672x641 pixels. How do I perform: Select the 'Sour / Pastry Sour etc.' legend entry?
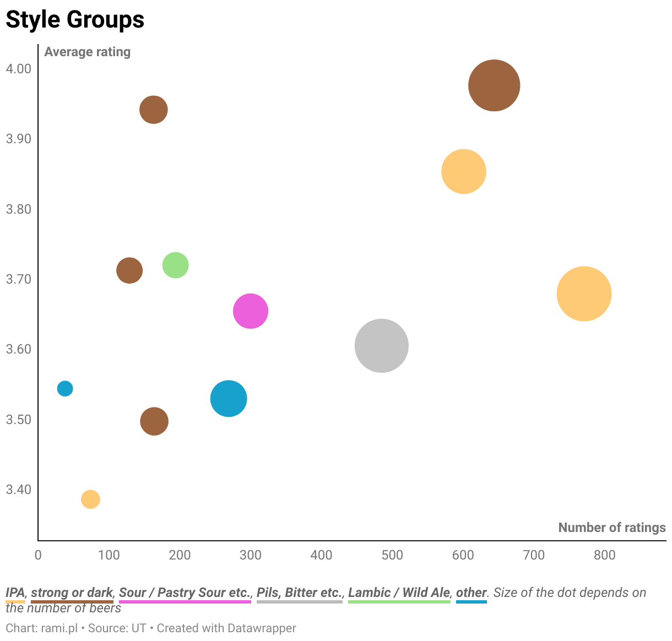click(x=185, y=593)
